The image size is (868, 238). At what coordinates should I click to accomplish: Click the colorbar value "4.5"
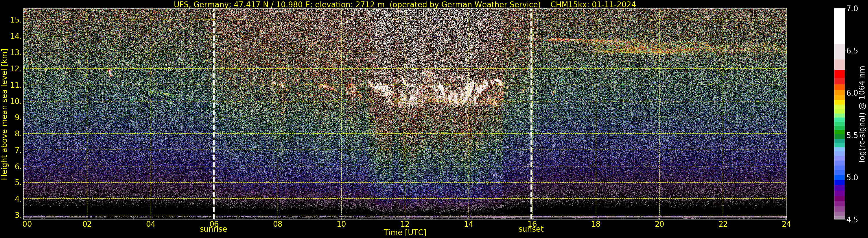coord(852,220)
